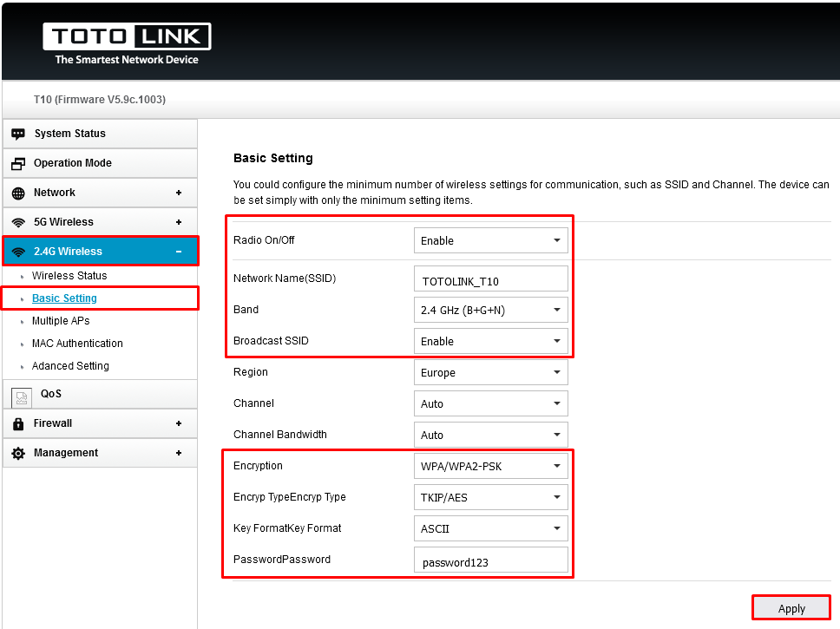The height and width of the screenshot is (629, 840).
Task: Click the System Status speech bubble icon
Action: [18, 134]
